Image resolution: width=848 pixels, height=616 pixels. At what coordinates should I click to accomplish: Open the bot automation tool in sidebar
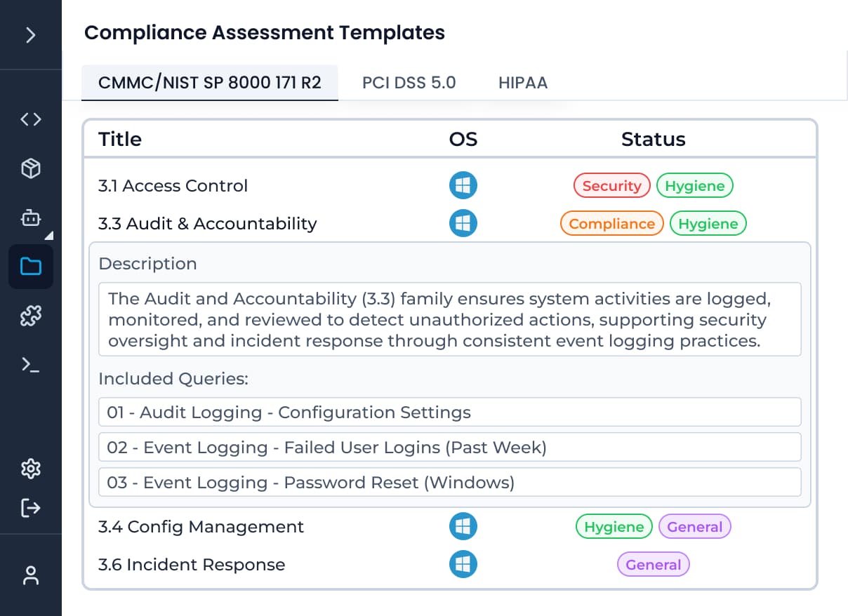31,218
